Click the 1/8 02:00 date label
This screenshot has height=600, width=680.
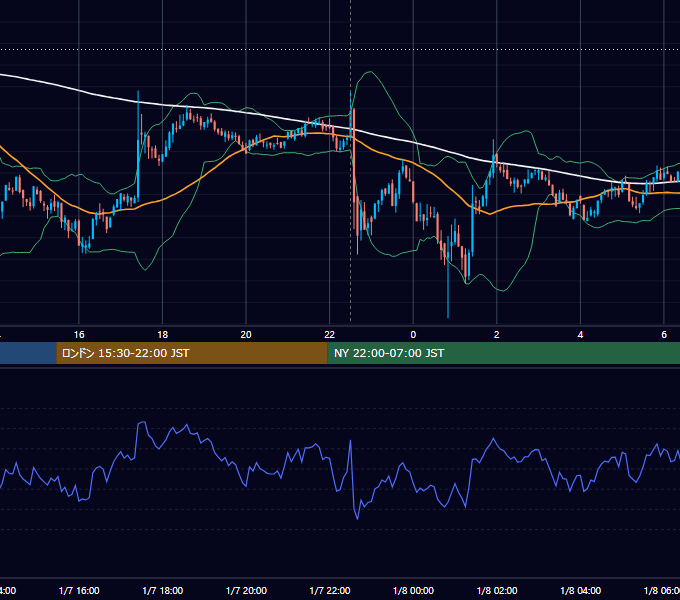click(497, 591)
